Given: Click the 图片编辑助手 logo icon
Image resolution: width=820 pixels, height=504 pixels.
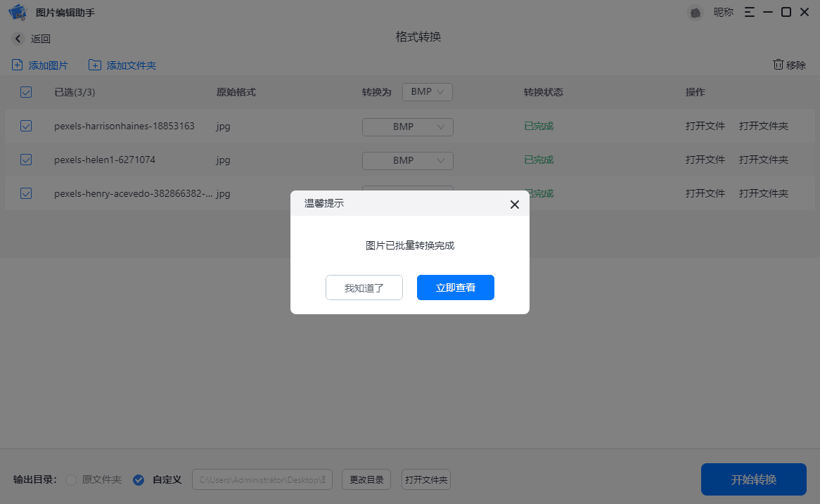Looking at the screenshot, I should 17,12.
